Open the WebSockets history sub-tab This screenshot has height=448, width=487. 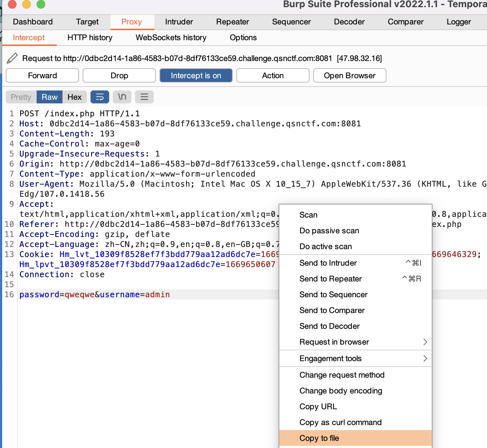171,38
